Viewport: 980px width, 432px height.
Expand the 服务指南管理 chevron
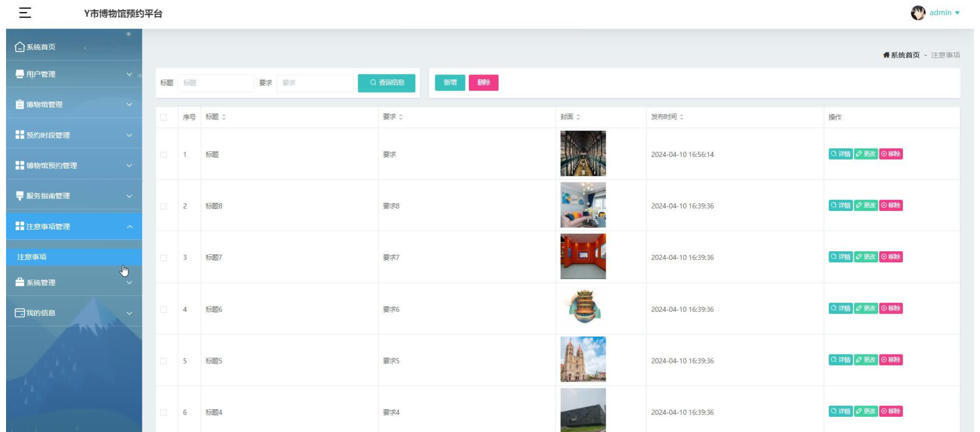[129, 196]
